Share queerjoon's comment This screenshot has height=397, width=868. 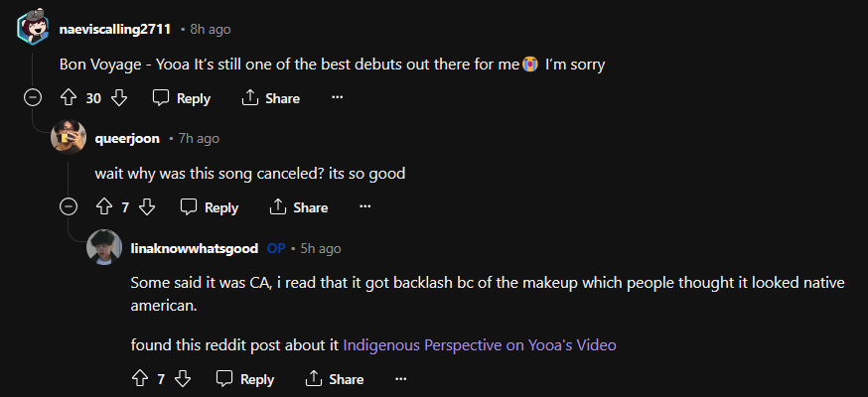pyautogui.click(x=299, y=207)
